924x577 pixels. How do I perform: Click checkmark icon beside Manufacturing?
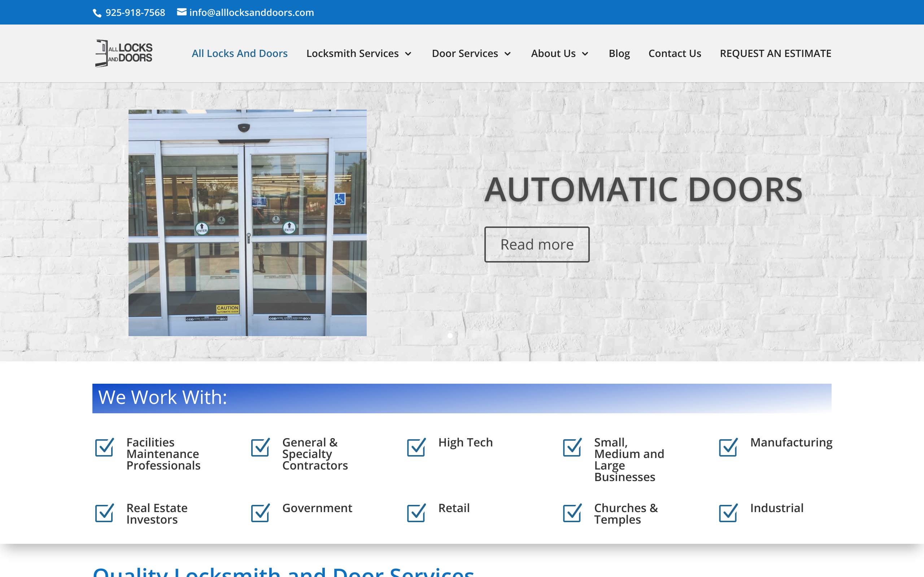pos(728,447)
